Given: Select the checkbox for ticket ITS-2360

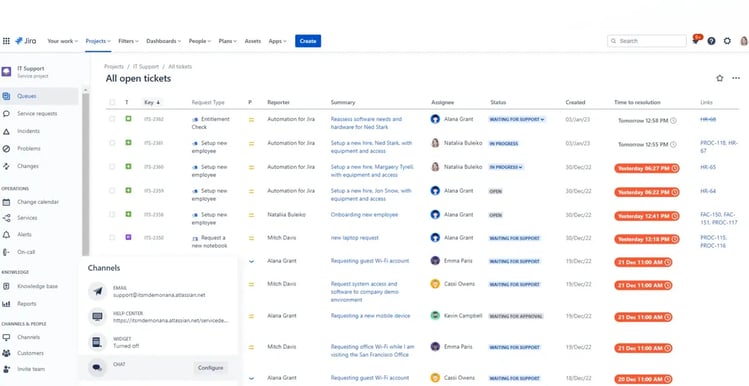Looking at the screenshot, I should 112,167.
